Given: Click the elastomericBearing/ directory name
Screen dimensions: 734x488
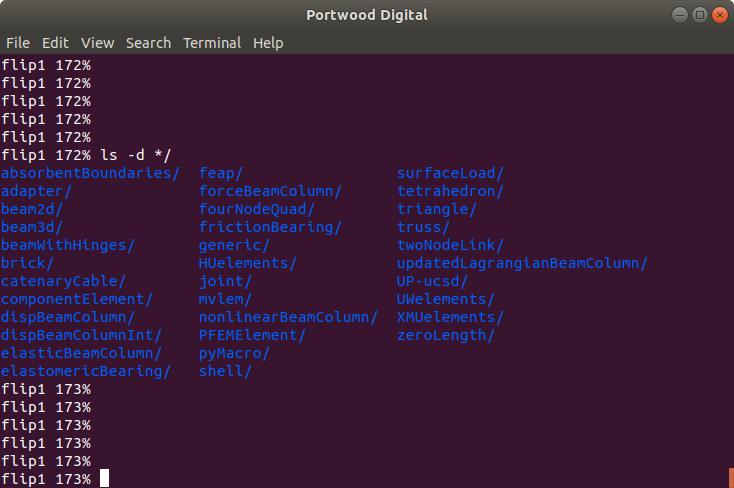Looking at the screenshot, I should click(x=86, y=371).
